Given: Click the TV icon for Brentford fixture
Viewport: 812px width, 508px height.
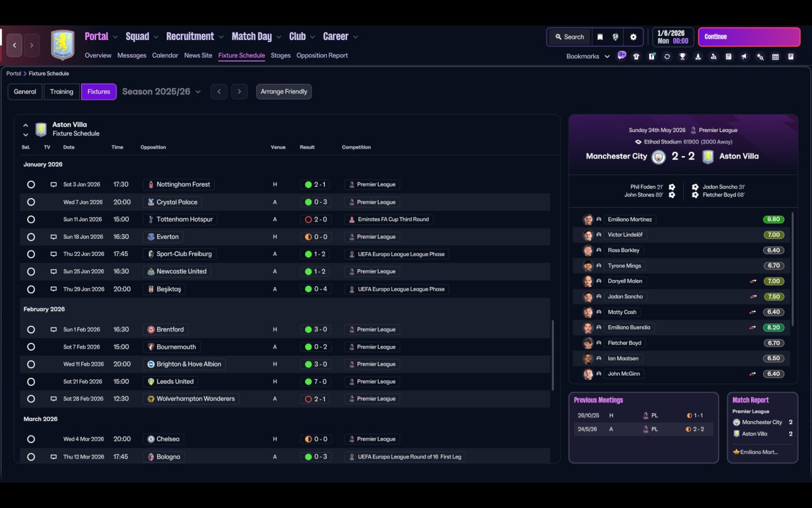Looking at the screenshot, I should point(53,330).
